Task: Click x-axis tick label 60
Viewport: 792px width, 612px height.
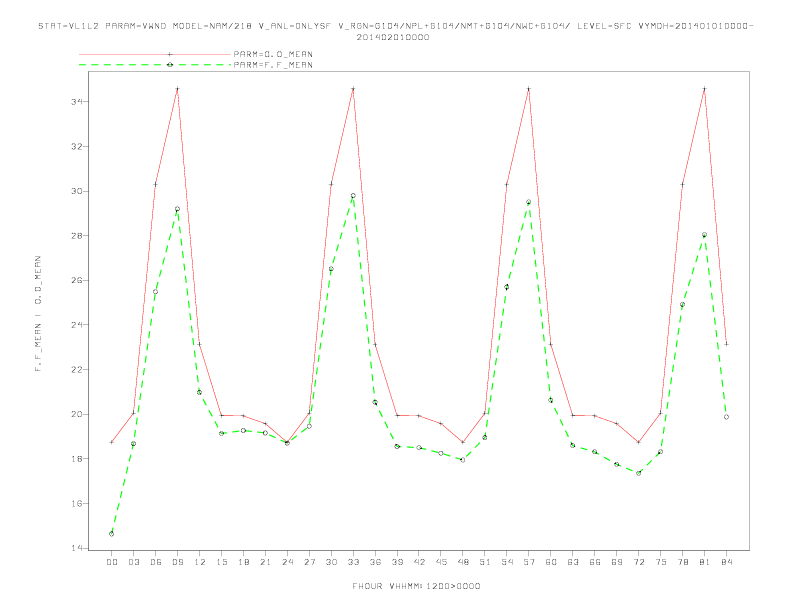Action: 551,562
